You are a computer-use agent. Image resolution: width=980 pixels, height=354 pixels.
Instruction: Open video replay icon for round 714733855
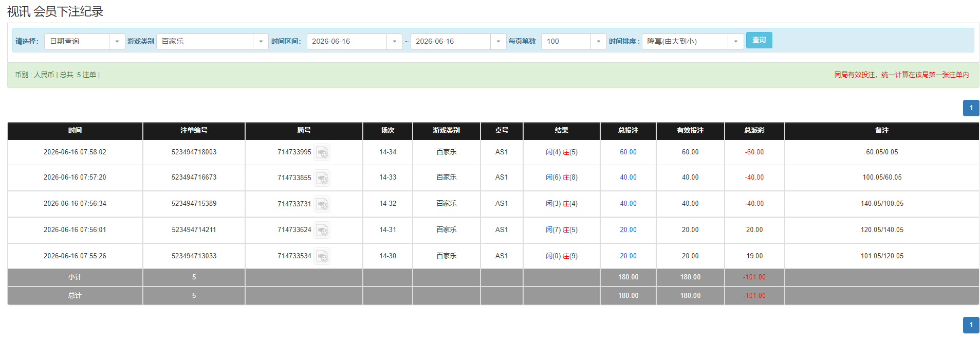(x=322, y=178)
